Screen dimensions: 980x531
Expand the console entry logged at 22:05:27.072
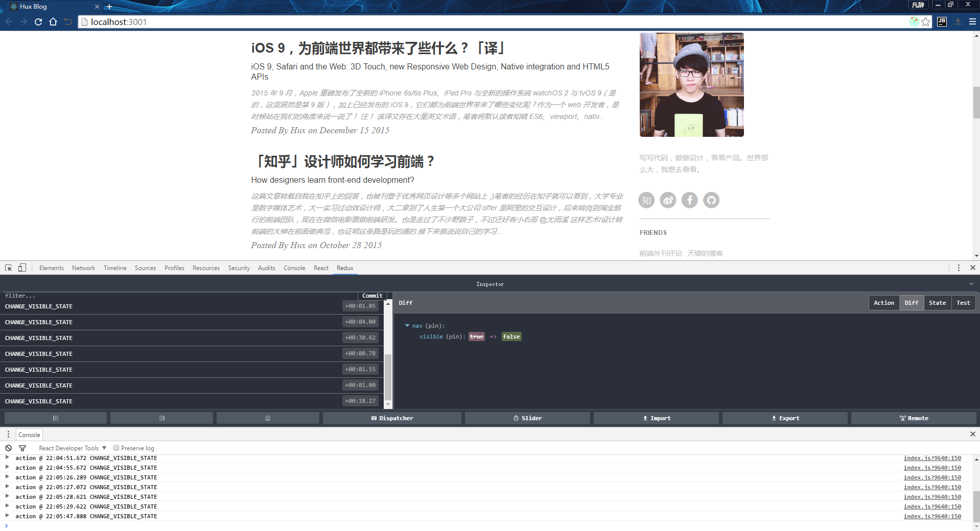7,487
